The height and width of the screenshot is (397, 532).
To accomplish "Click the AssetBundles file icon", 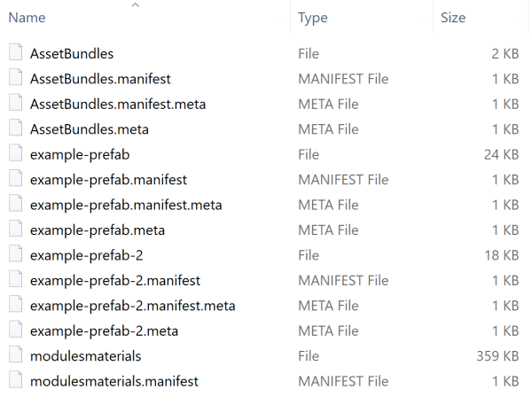I will click(15, 53).
